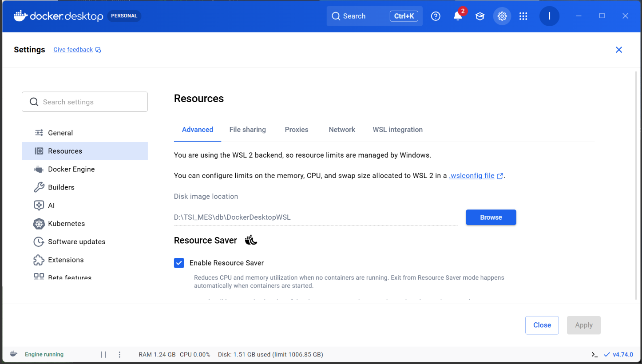Image resolution: width=642 pixels, height=364 pixels.
Task: Click the Settings title text
Action: (29, 50)
